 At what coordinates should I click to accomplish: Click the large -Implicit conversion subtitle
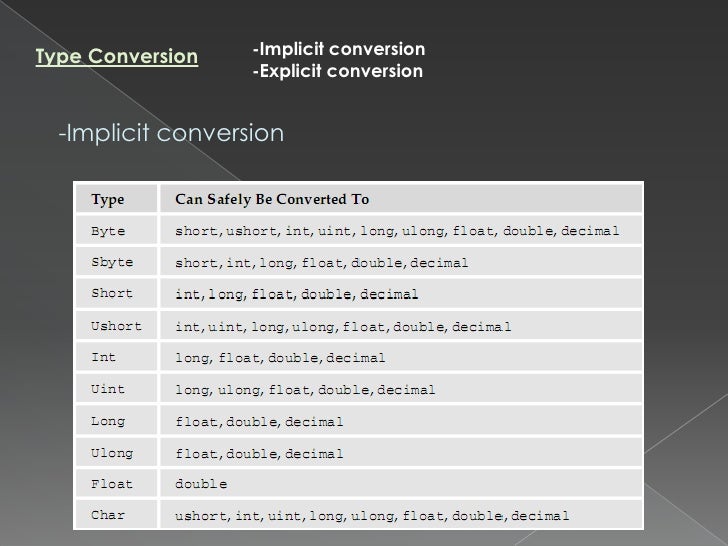tap(171, 133)
